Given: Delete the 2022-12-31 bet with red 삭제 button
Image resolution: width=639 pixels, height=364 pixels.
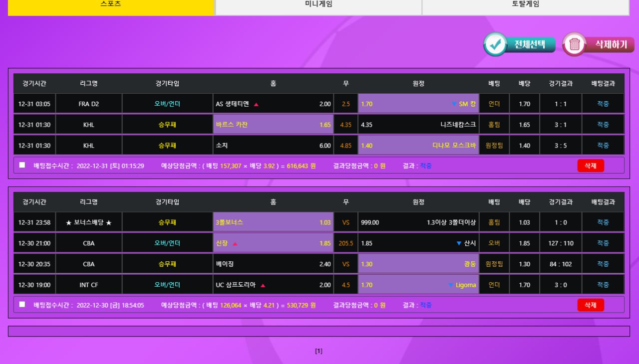Looking at the screenshot, I should pyautogui.click(x=591, y=166).
